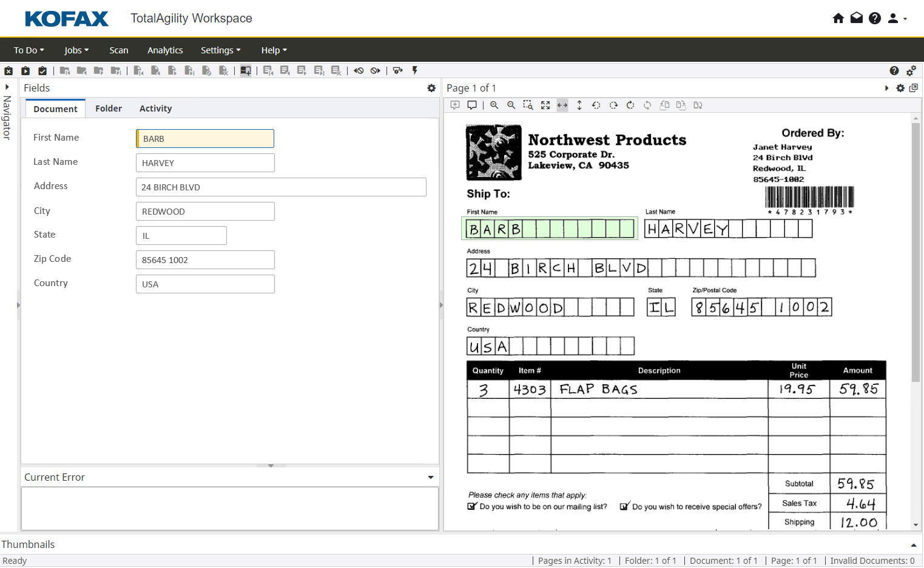Click the zoom in magnifier icon
This screenshot has width=924, height=568.
tap(494, 105)
